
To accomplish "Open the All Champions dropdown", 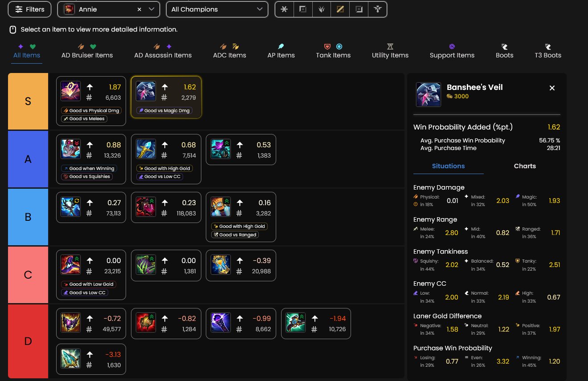I will [x=217, y=9].
